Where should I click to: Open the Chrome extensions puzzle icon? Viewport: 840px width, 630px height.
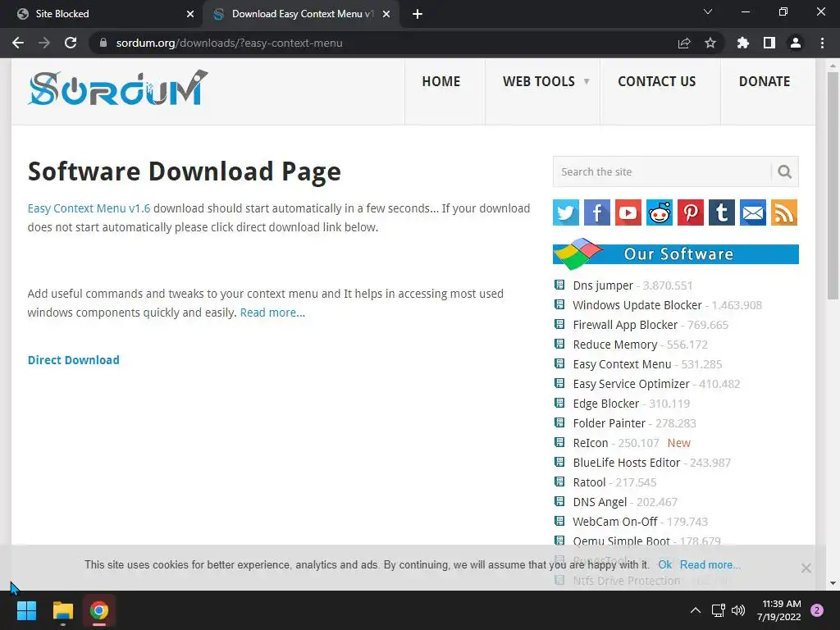742,43
